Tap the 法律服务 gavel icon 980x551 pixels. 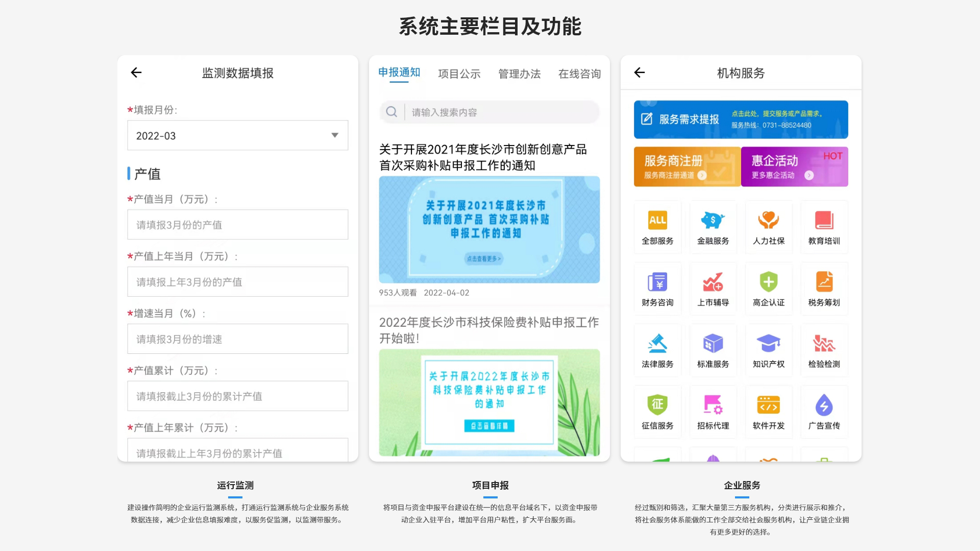click(657, 344)
